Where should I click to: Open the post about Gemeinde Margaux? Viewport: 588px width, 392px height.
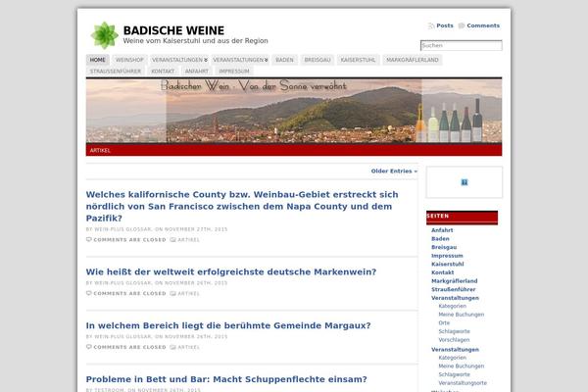point(228,325)
